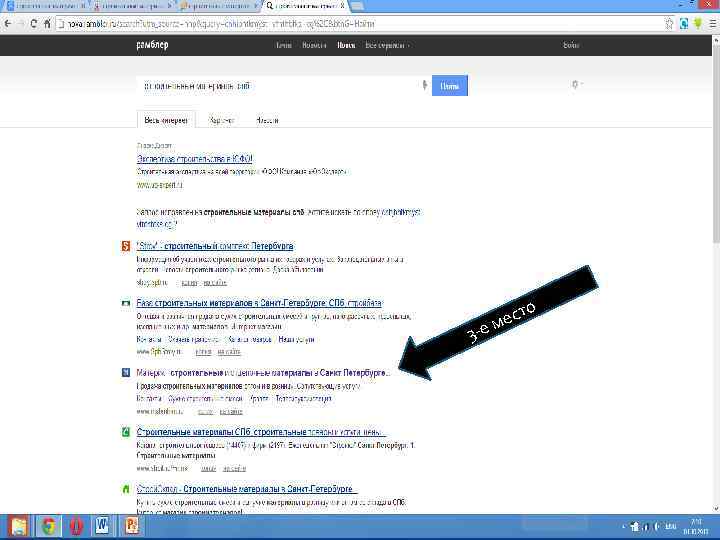
Task: Click the blue Найти search button
Action: click(x=450, y=86)
